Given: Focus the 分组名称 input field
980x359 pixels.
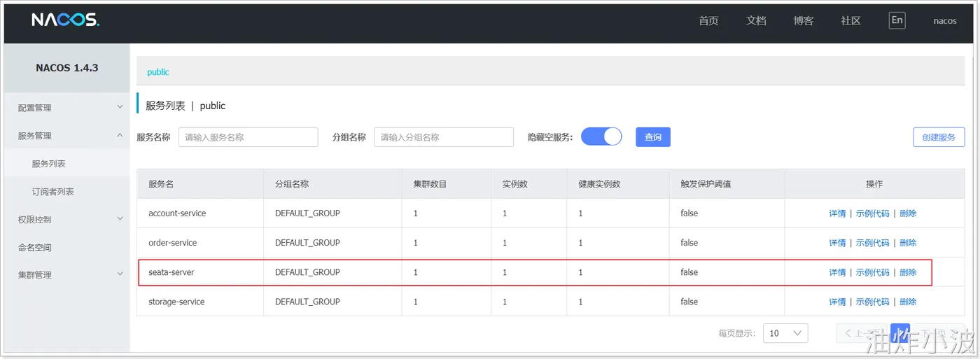Looking at the screenshot, I should point(444,137).
